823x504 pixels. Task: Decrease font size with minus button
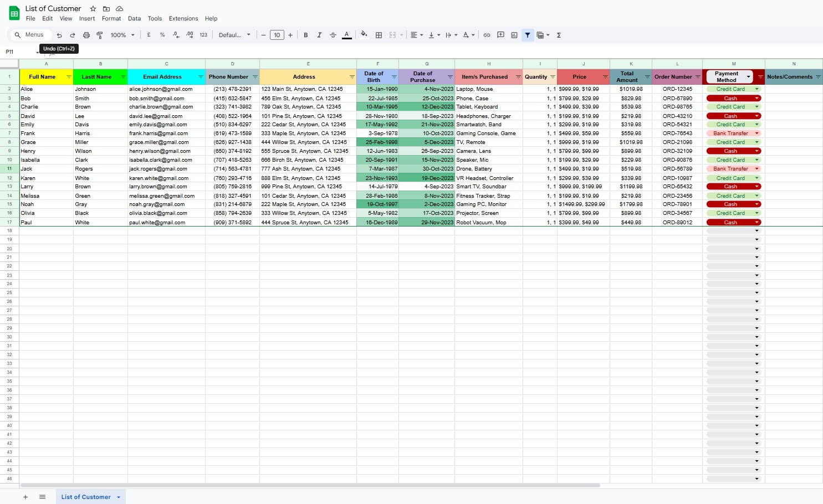263,35
